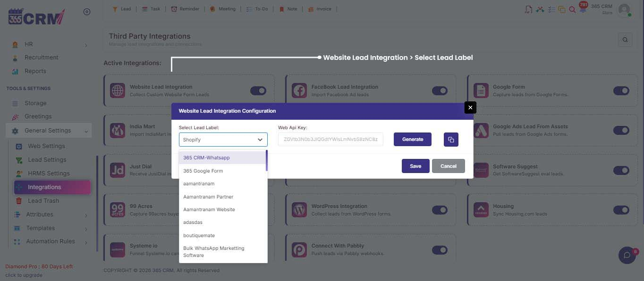Click the lead label list scrollbar

coord(267,160)
